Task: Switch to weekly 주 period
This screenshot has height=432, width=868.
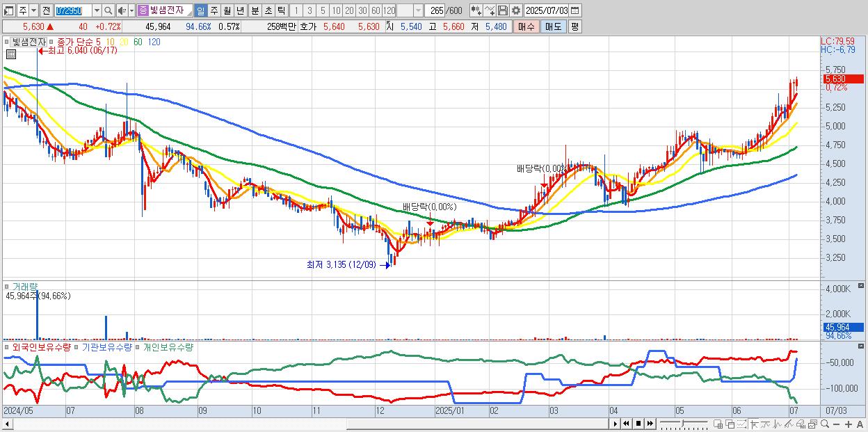Action: coord(214,10)
